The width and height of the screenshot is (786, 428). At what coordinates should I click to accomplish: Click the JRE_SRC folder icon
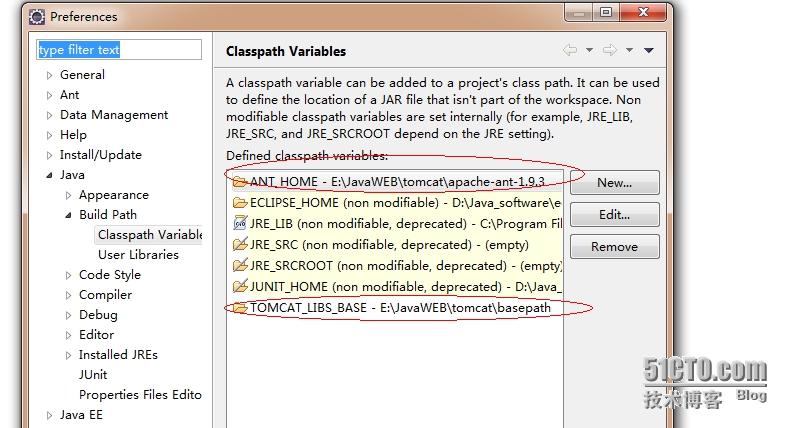240,245
